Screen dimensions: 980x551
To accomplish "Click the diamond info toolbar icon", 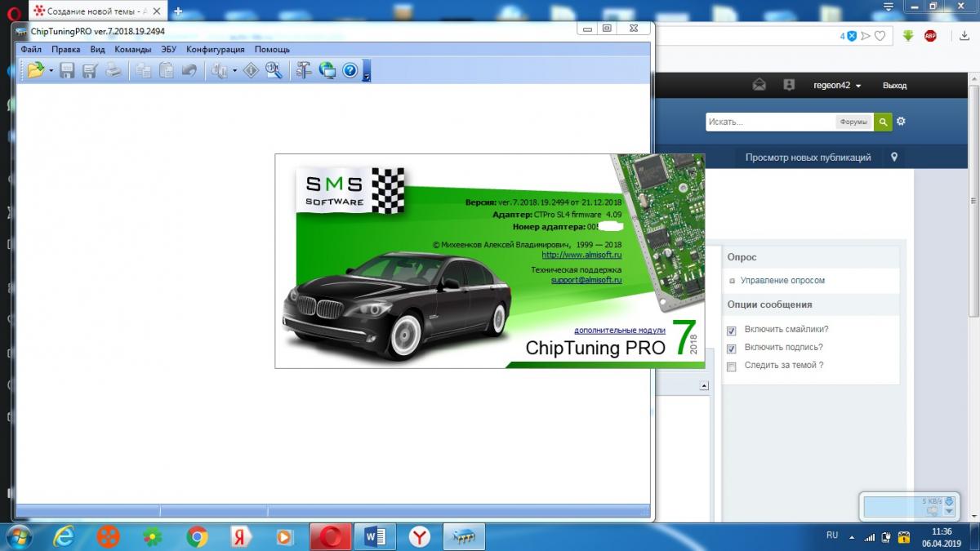I will 251,71.
